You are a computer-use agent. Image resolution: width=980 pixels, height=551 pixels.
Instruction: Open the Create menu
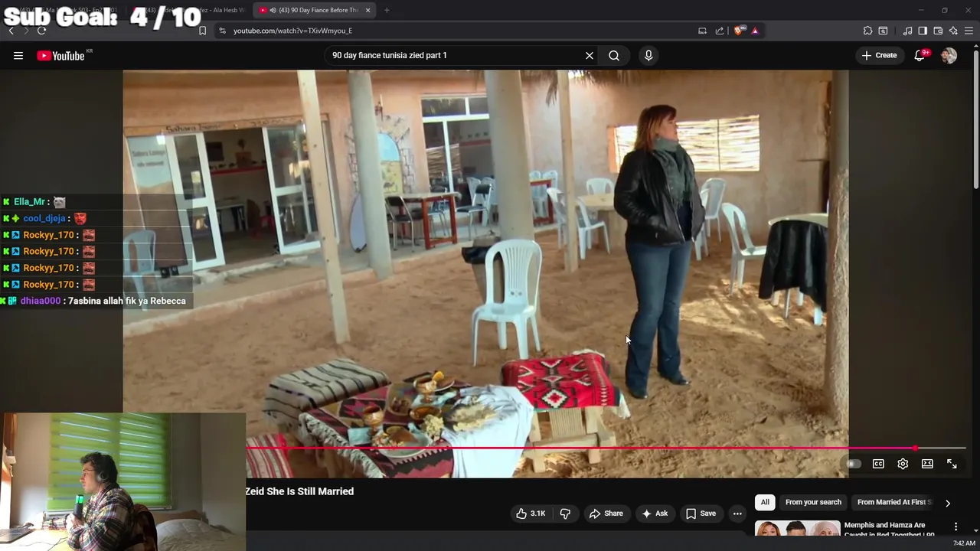[879, 55]
